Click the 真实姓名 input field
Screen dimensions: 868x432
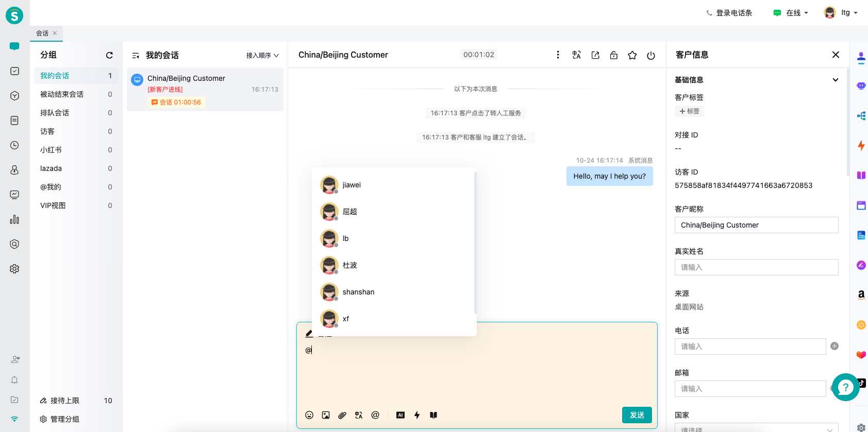click(x=756, y=267)
